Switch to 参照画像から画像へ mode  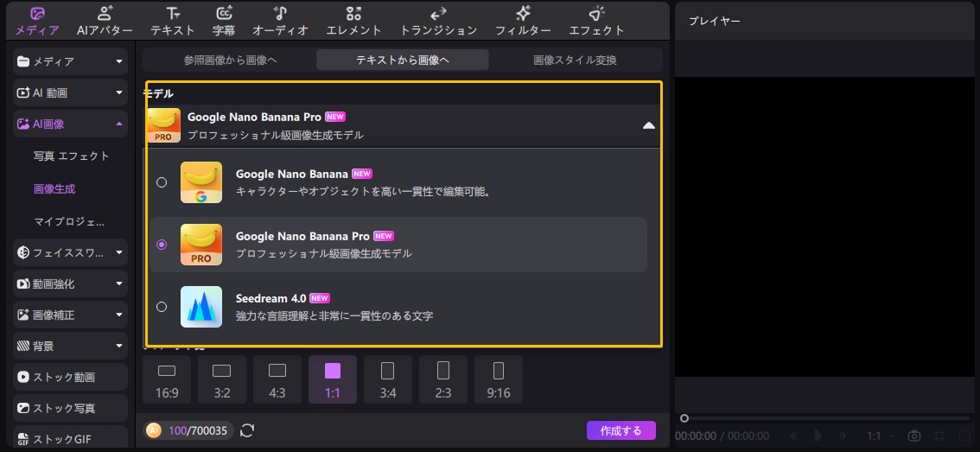pos(230,60)
